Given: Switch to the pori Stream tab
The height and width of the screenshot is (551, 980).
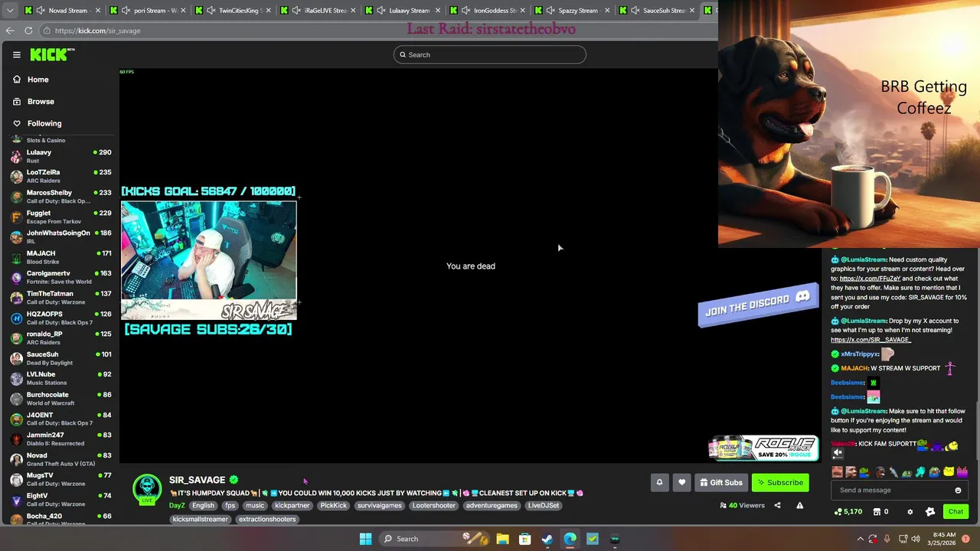Looking at the screenshot, I should [147, 11].
